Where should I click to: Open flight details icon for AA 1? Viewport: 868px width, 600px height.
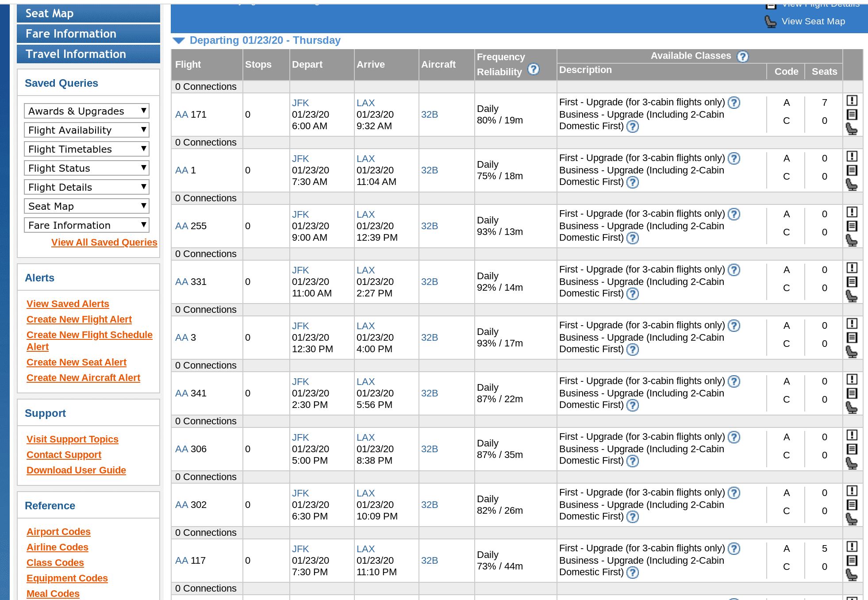[852, 170]
